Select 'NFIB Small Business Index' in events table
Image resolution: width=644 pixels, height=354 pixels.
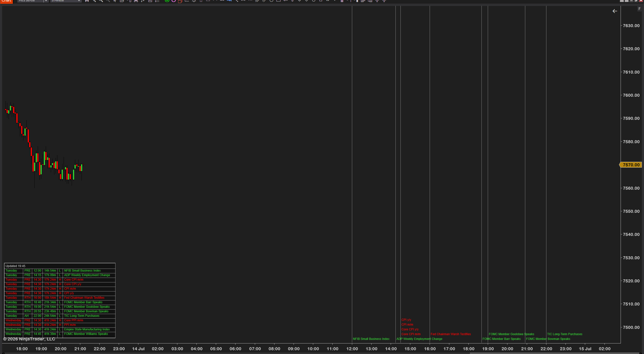82,271
